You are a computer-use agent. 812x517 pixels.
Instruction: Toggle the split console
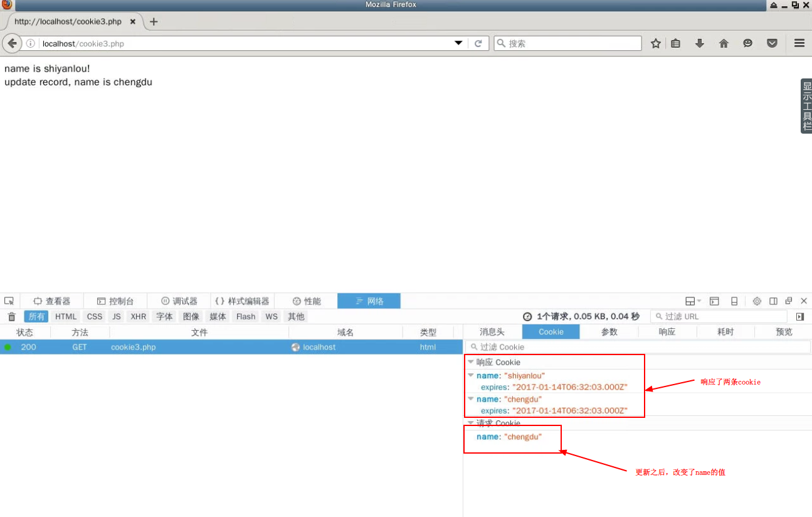tap(714, 301)
